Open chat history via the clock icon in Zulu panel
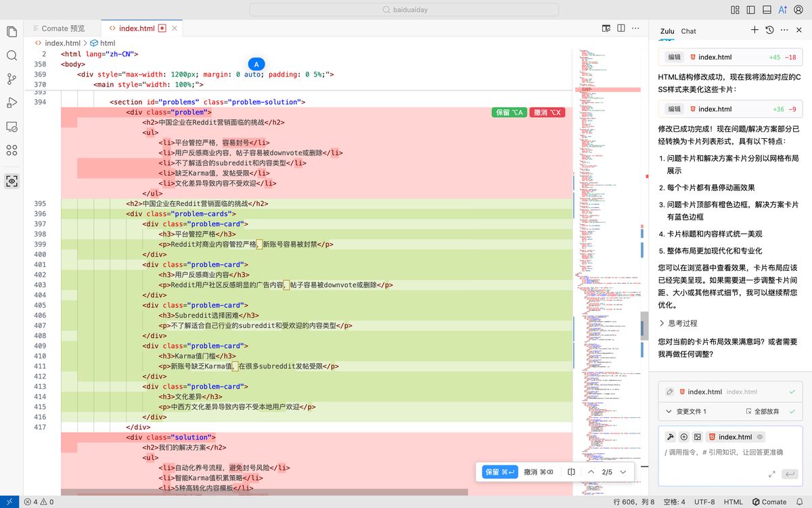Screen dimensions: 812x508 pyautogui.click(x=769, y=30)
